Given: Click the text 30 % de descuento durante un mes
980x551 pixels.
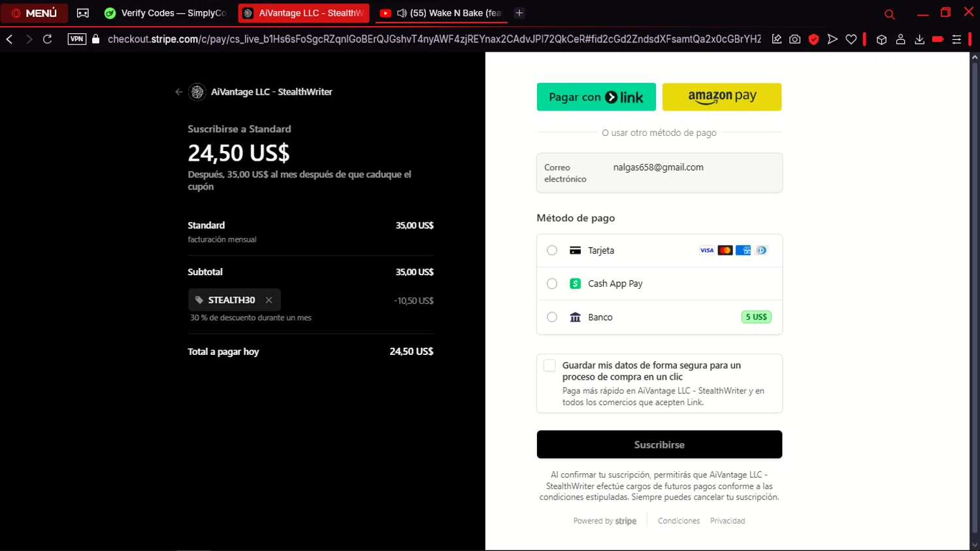Looking at the screenshot, I should pos(251,318).
